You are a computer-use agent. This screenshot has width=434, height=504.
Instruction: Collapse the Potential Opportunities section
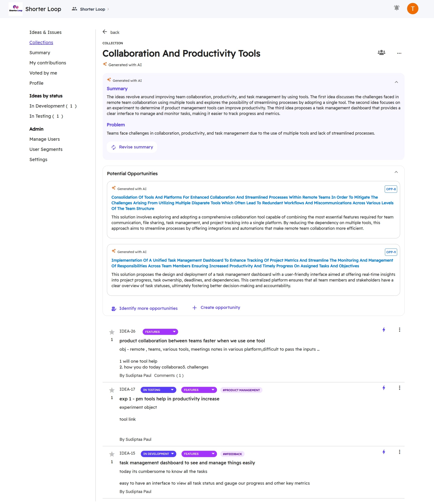[396, 172]
